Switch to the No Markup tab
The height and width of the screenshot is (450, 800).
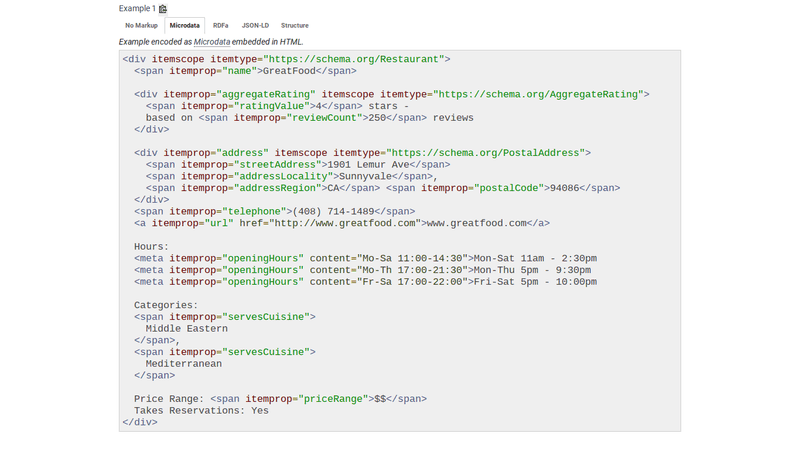point(141,26)
